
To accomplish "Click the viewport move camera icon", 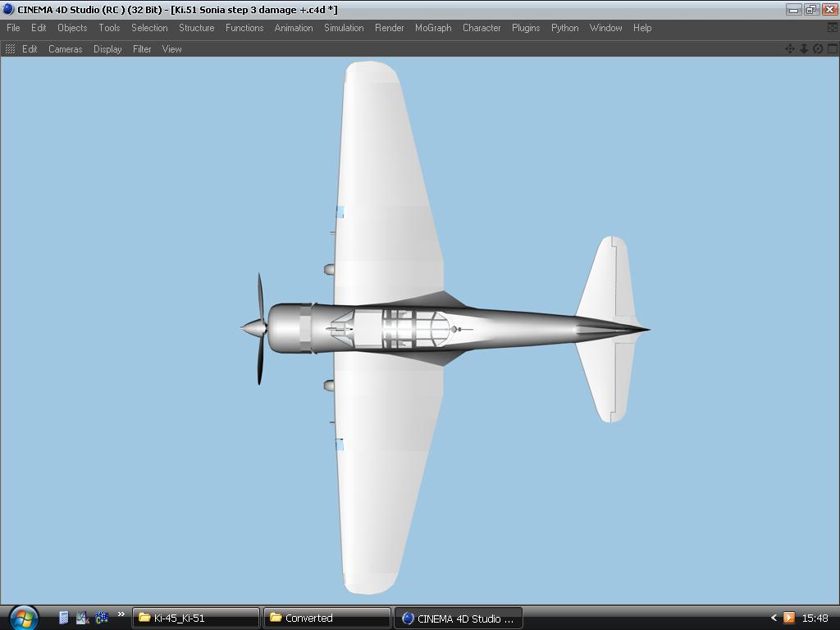I will (x=790, y=49).
